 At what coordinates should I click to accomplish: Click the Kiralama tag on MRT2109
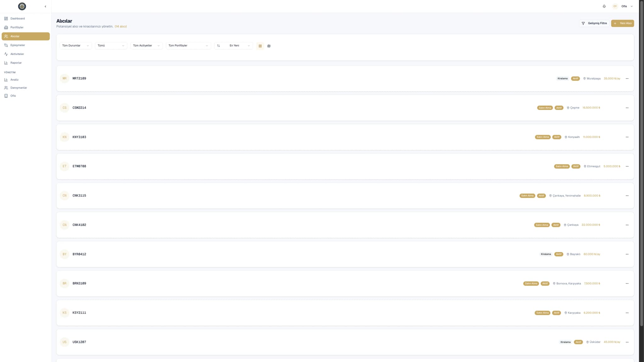[x=563, y=79]
